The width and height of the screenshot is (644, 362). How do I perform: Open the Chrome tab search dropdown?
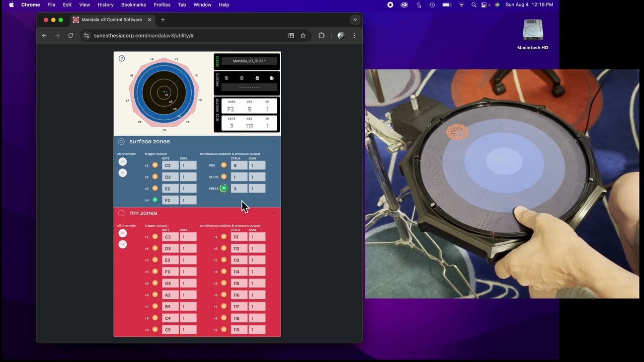tap(355, 20)
